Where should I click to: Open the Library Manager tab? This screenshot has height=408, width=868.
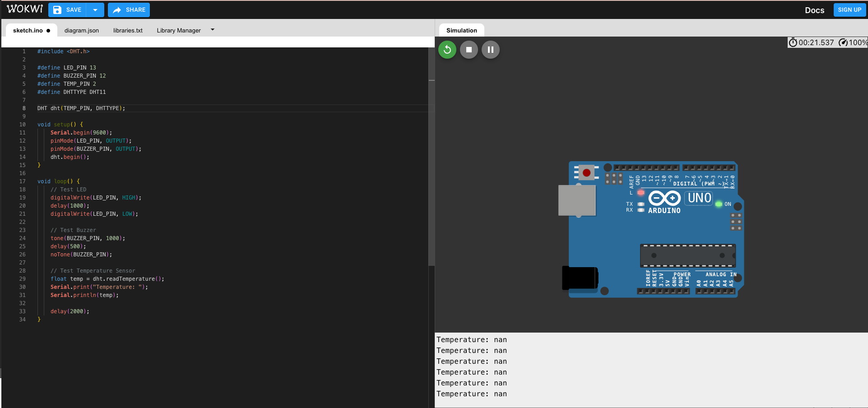[x=179, y=30]
